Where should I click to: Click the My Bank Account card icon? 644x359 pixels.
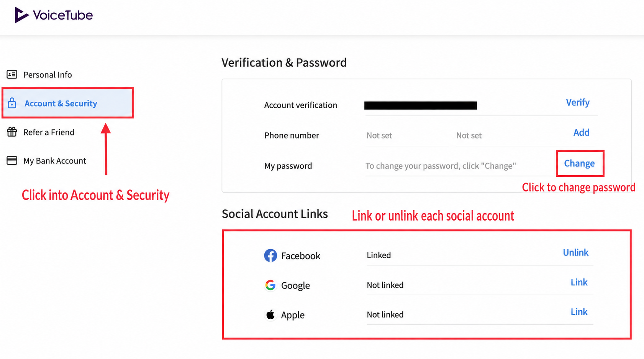point(12,160)
